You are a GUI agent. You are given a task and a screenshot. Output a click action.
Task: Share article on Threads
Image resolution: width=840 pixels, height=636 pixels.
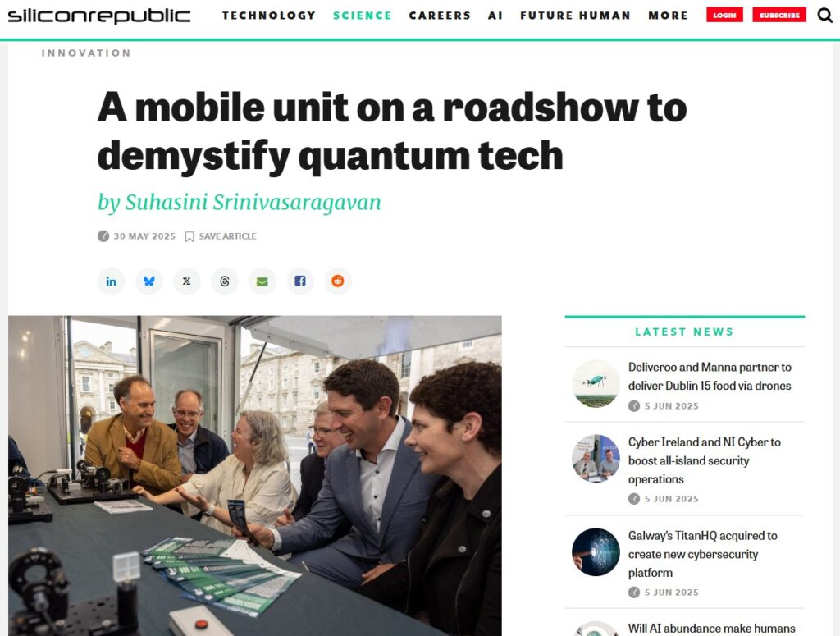[x=225, y=281]
